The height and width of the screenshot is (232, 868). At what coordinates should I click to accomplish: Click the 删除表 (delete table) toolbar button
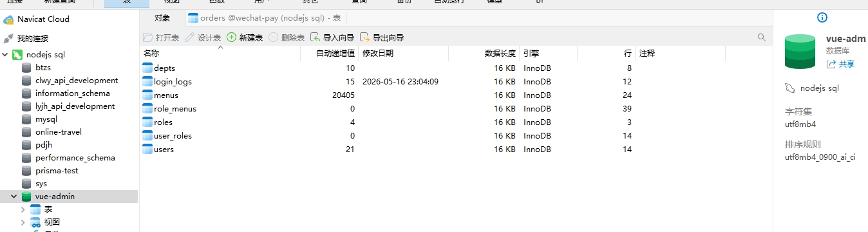click(287, 37)
